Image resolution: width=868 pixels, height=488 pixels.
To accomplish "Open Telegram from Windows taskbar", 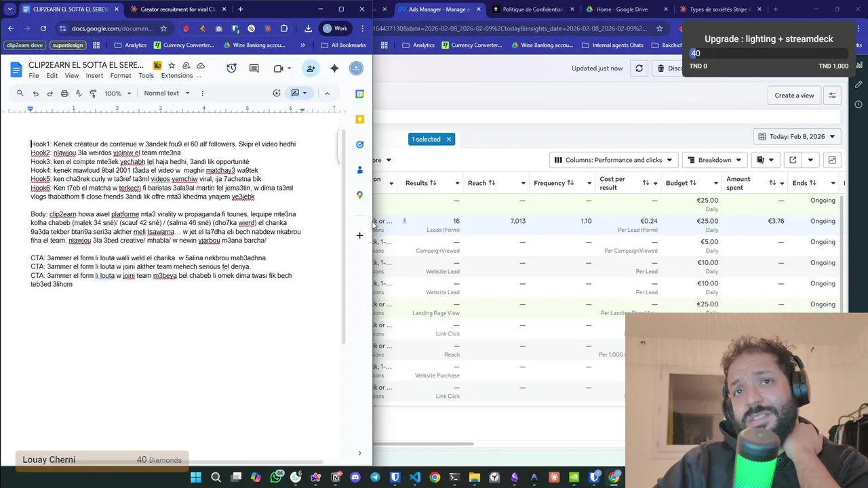I will point(375,477).
